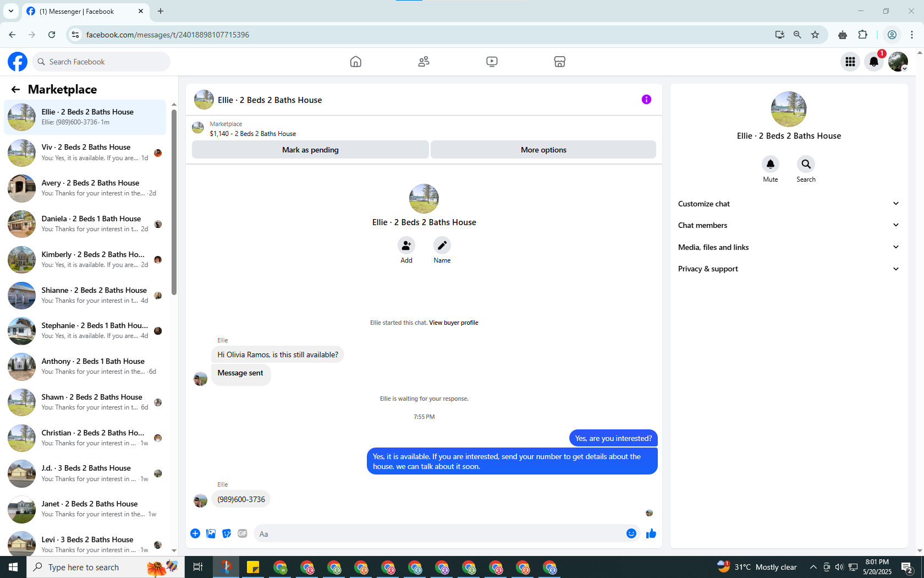The width and height of the screenshot is (924, 578).
Task: Open the Video tab icon
Action: click(492, 62)
